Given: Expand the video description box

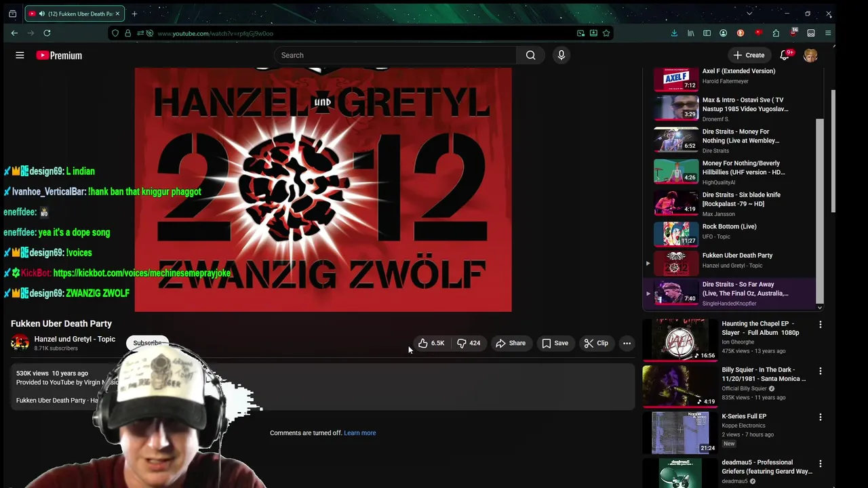Looking at the screenshot, I should (323, 387).
